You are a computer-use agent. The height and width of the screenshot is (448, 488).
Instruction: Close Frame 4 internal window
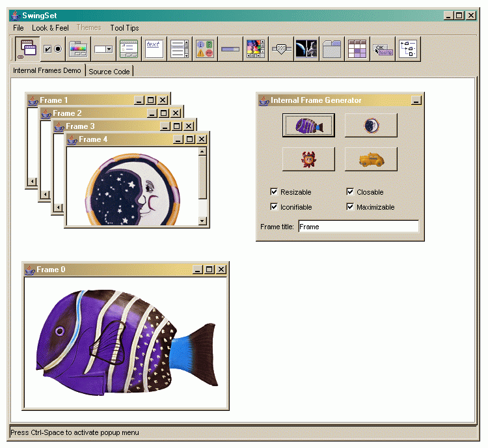[x=202, y=139]
